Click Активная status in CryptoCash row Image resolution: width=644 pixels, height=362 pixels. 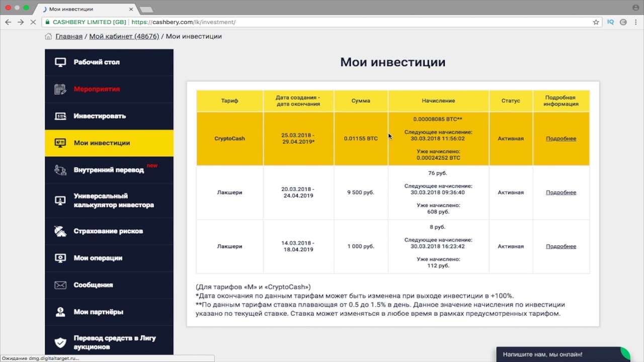click(511, 138)
